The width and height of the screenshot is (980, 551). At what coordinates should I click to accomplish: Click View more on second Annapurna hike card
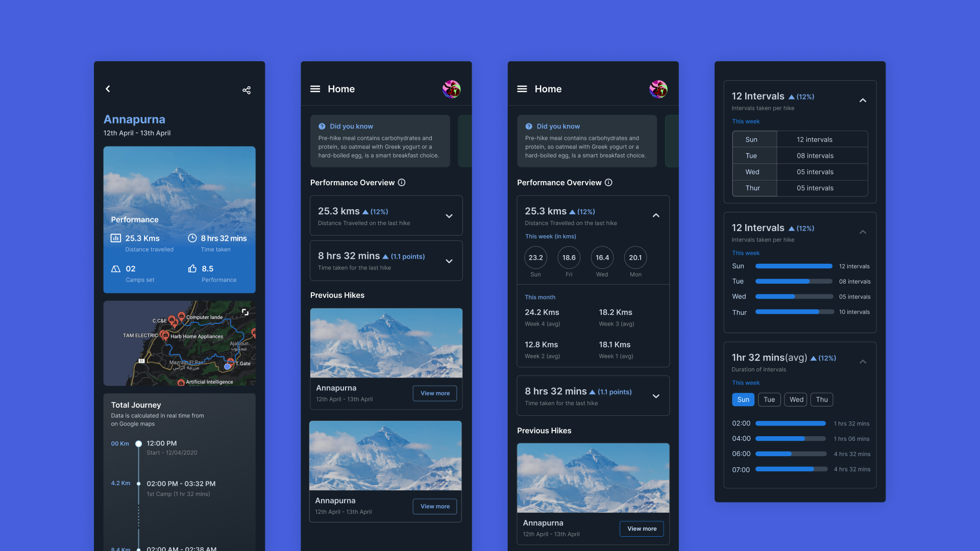pos(435,506)
